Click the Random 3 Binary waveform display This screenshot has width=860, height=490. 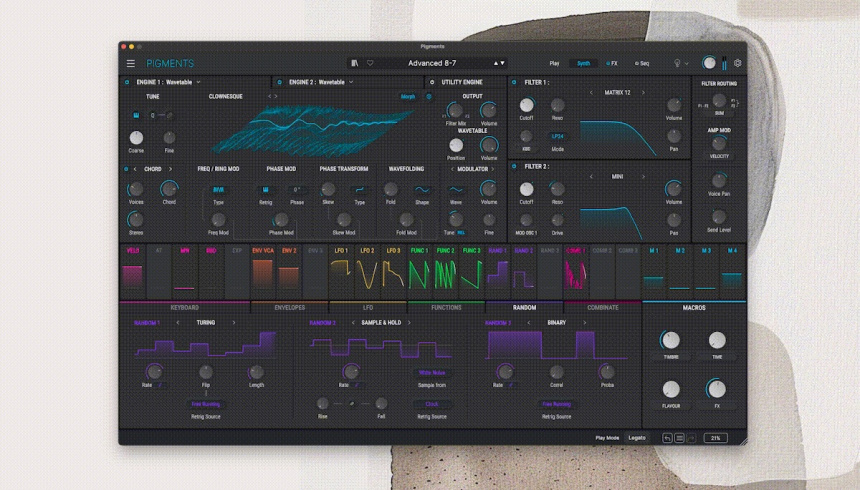pos(557,345)
